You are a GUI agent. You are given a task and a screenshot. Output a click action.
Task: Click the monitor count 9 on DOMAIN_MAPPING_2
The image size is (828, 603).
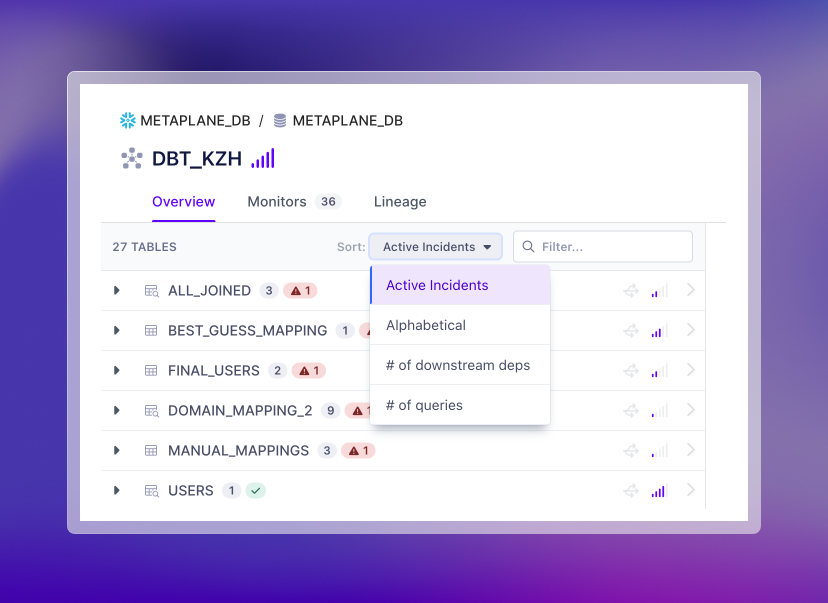[x=330, y=410]
